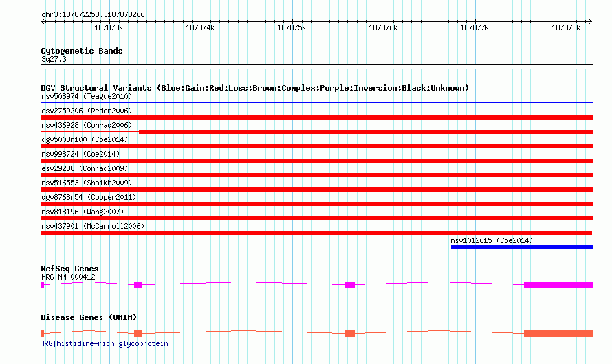This screenshot has height=364, width=612.
Task: Click the 3q27.3 band label
Action: click(54, 59)
